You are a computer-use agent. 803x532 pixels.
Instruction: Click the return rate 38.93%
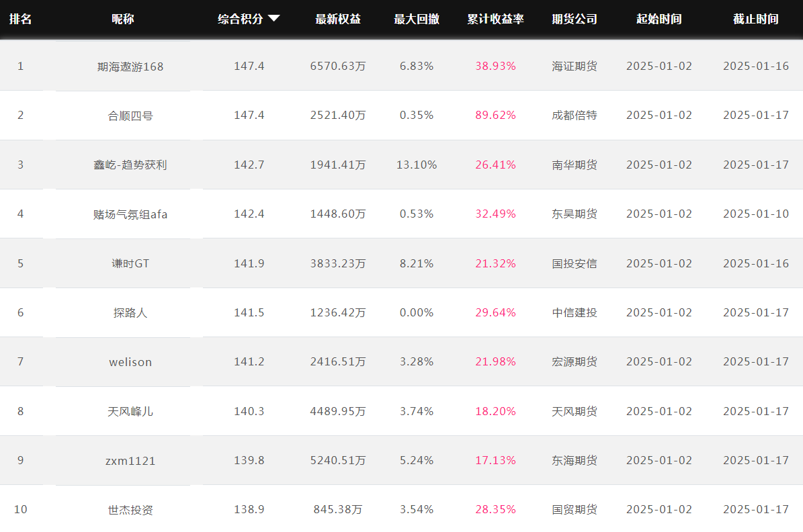click(x=495, y=66)
